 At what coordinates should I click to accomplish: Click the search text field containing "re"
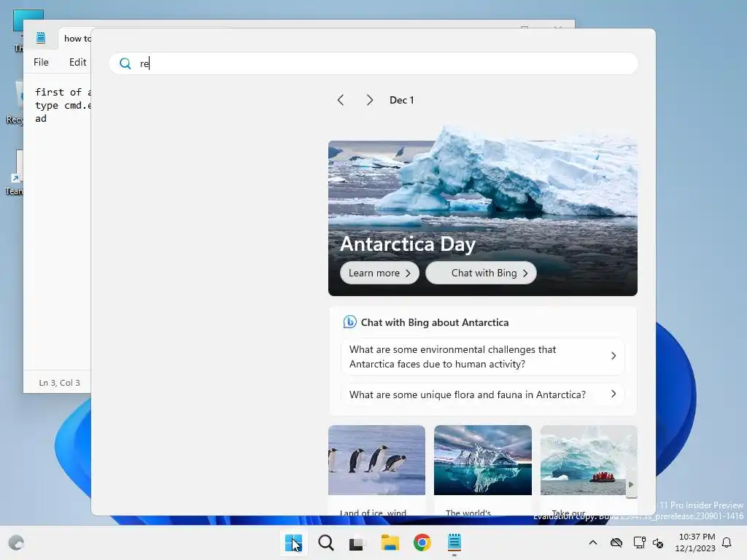373,63
